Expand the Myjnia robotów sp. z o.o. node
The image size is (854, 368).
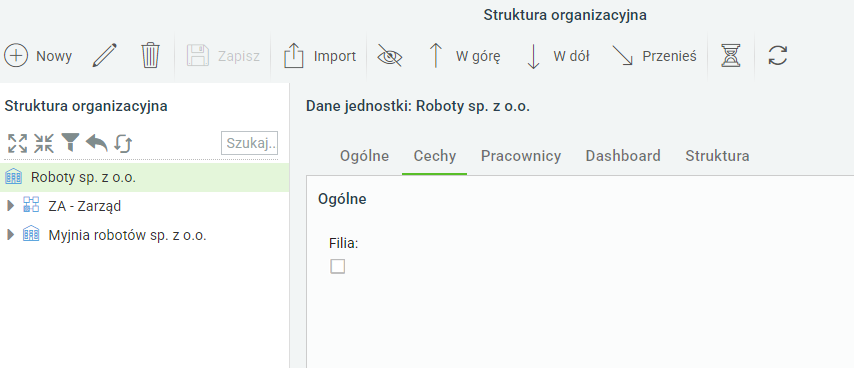[9, 235]
